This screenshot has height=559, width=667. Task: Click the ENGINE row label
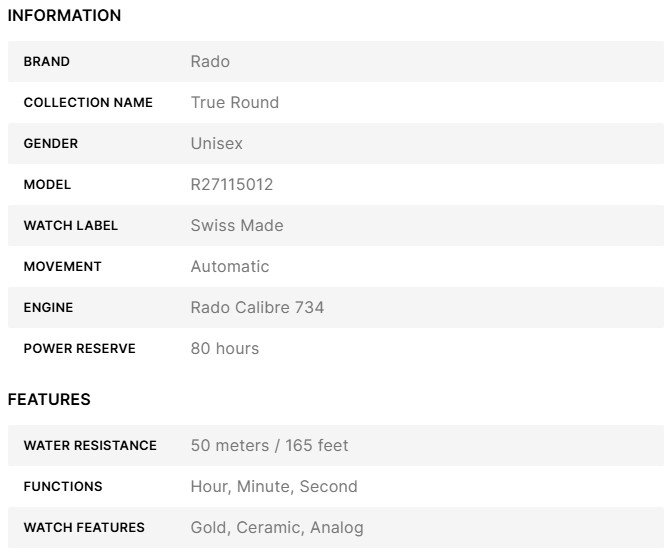click(x=48, y=308)
